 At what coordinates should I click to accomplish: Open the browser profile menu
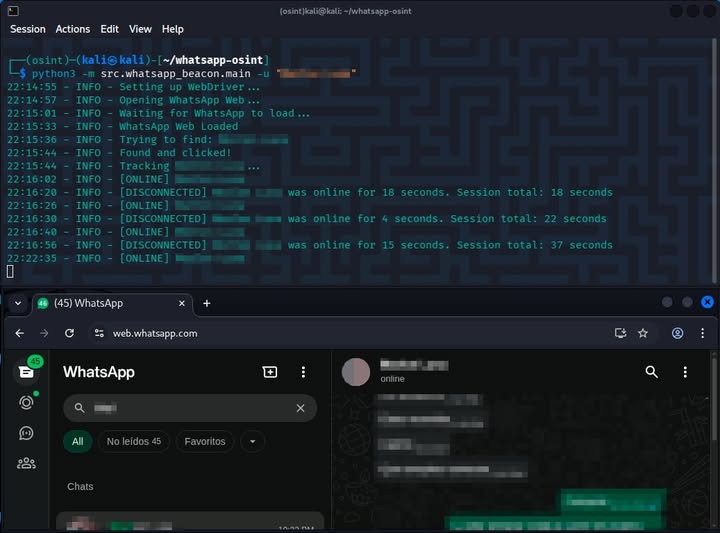(x=677, y=333)
